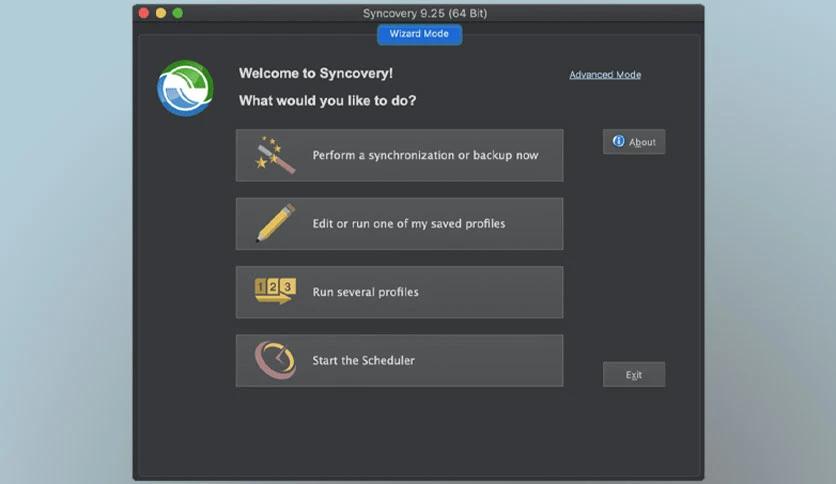
Task: Click the scheduler clock icon
Action: [x=275, y=360]
